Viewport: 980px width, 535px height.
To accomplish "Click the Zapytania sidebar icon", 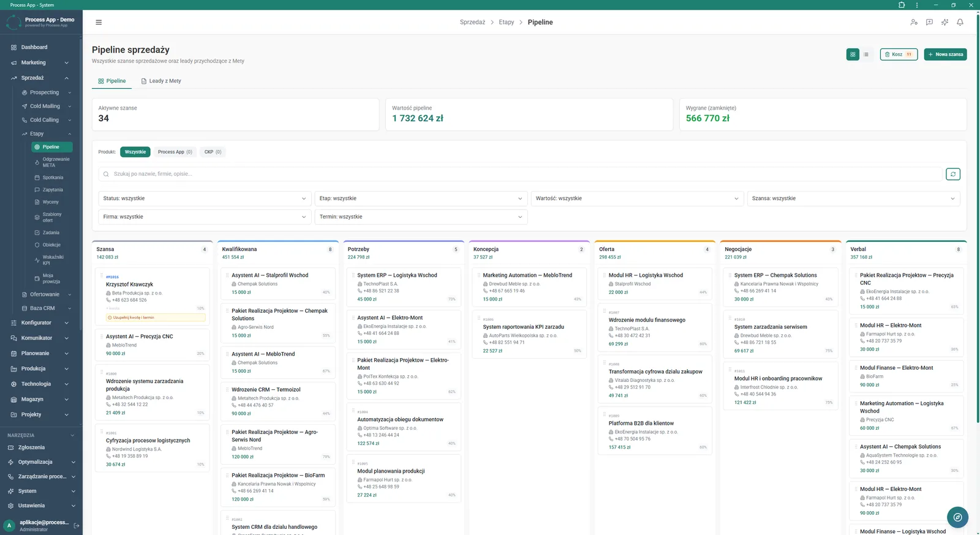I will (x=37, y=190).
